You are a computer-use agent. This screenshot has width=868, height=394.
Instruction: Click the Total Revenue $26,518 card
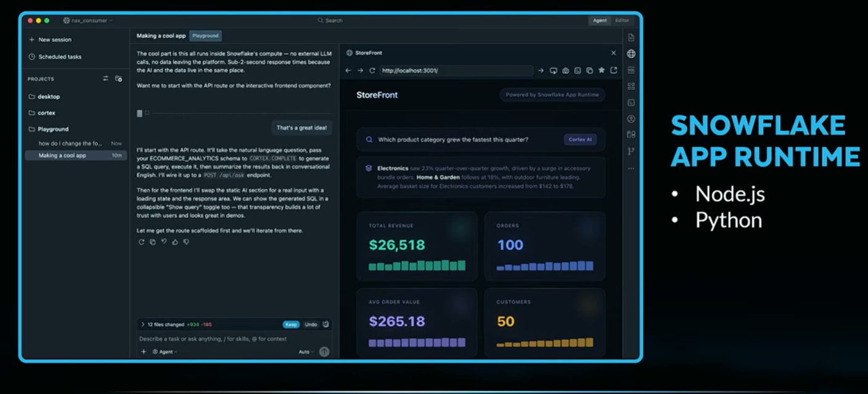pyautogui.click(x=417, y=247)
